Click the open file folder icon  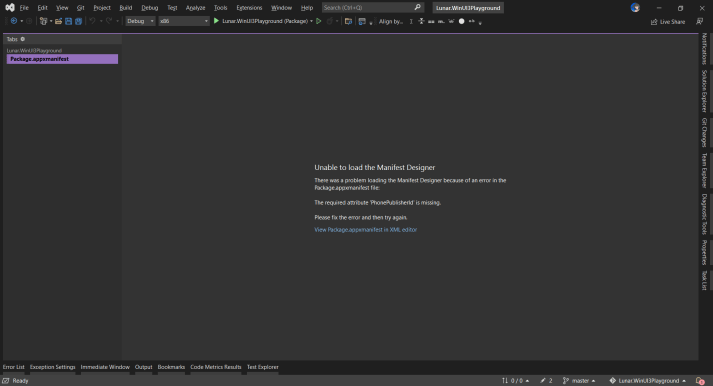tap(59, 21)
